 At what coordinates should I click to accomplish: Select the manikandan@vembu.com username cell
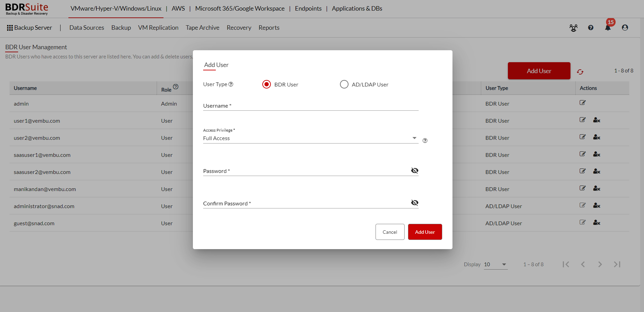[x=45, y=189]
